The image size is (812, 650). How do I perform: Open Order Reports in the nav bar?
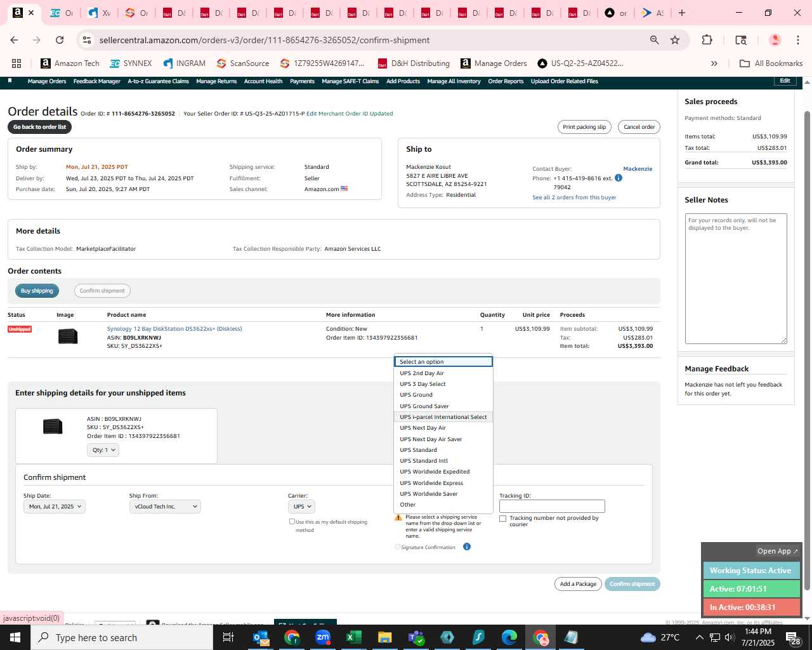(x=506, y=81)
